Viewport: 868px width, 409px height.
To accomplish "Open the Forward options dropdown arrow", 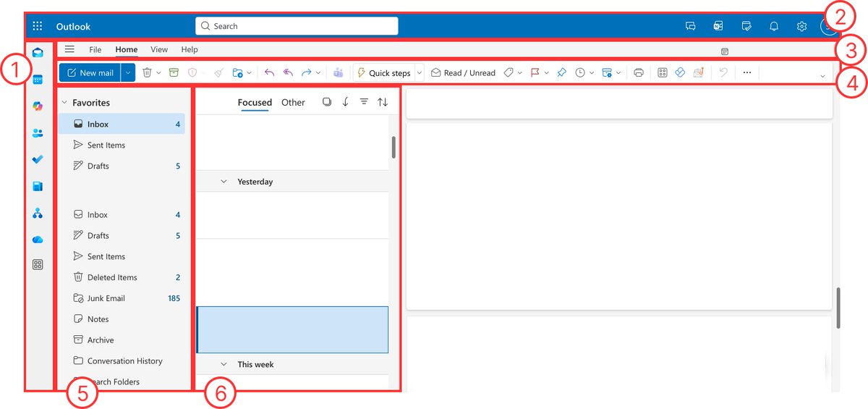I will click(318, 73).
